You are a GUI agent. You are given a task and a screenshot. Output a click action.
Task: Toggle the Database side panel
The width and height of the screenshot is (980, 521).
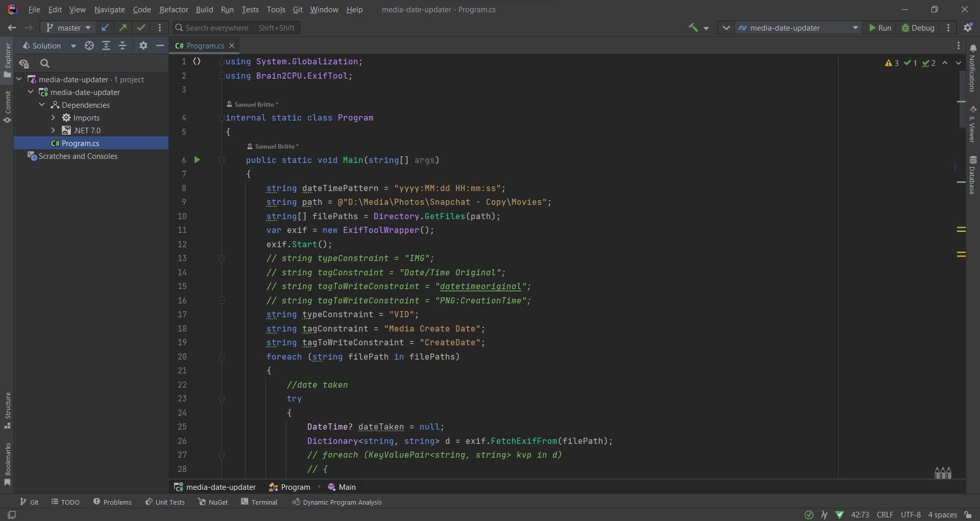click(x=972, y=175)
